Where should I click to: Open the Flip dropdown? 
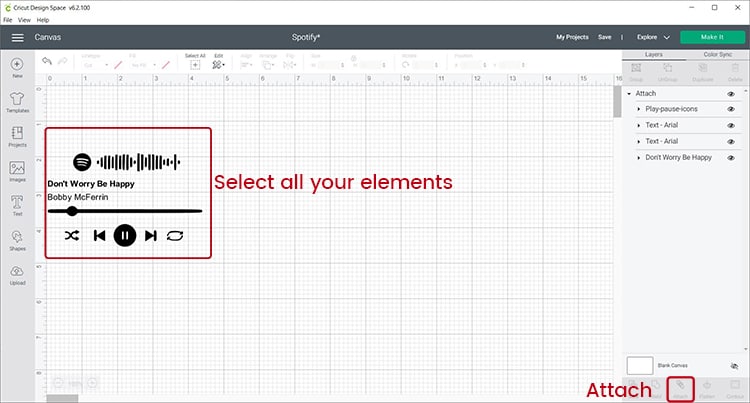point(289,65)
